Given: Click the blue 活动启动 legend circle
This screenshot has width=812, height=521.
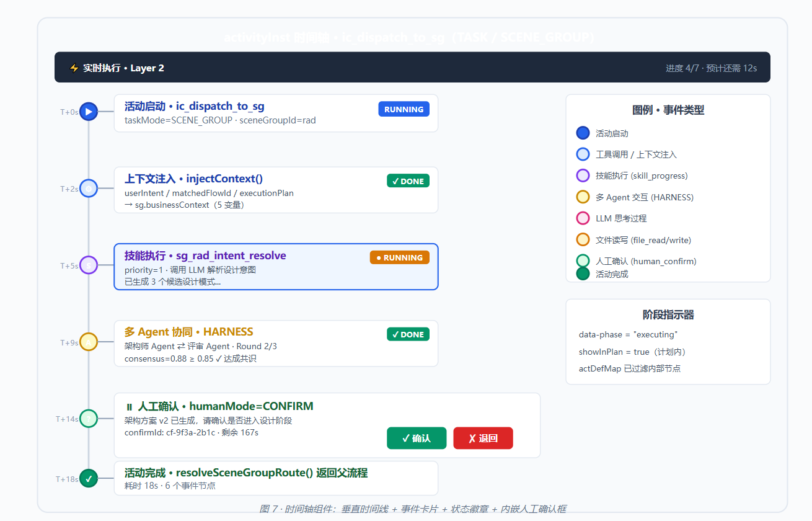Looking at the screenshot, I should click(583, 133).
